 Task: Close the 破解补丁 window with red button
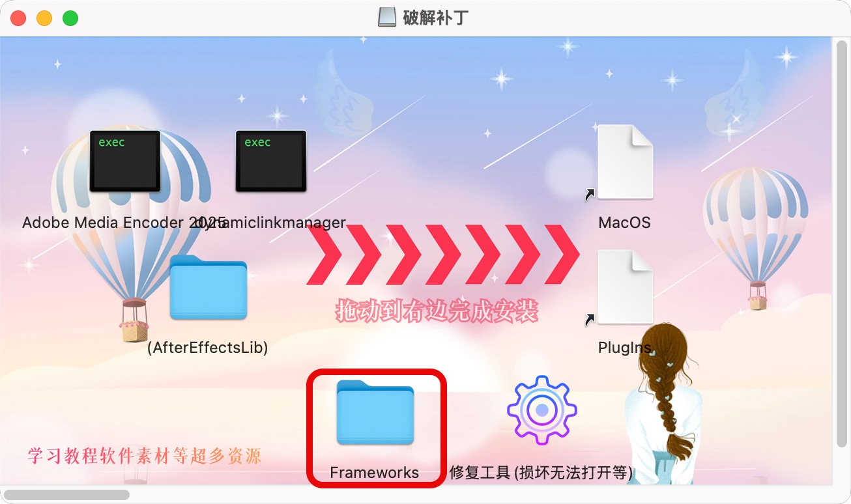pos(18,18)
